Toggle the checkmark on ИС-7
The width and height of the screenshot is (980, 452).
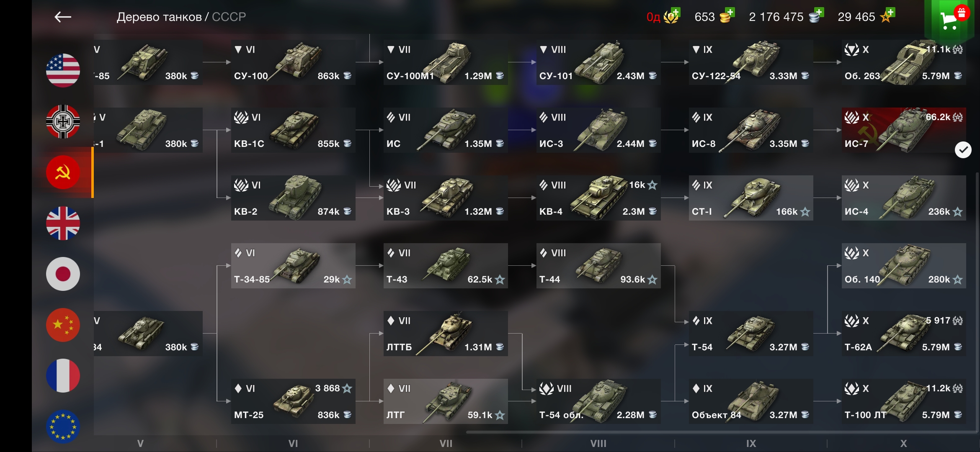pos(963,150)
